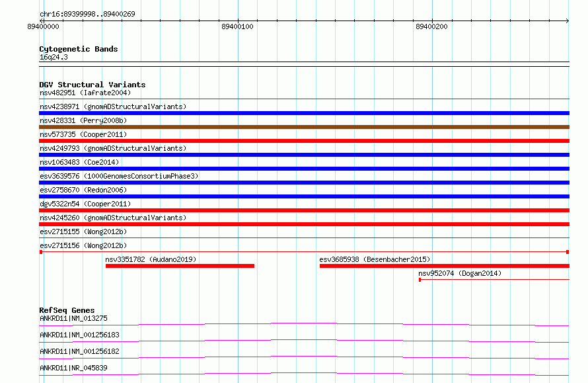Click the 89400200 ruler position label
This screenshot has width=588, height=383.
431,26
